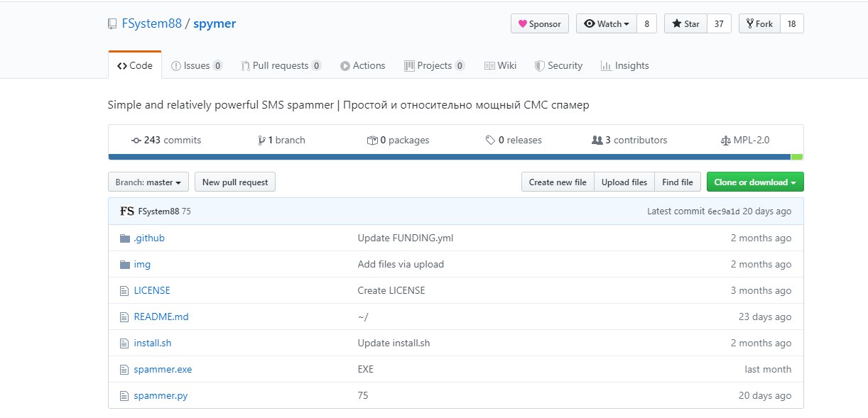Open the Watch dropdown

606,23
